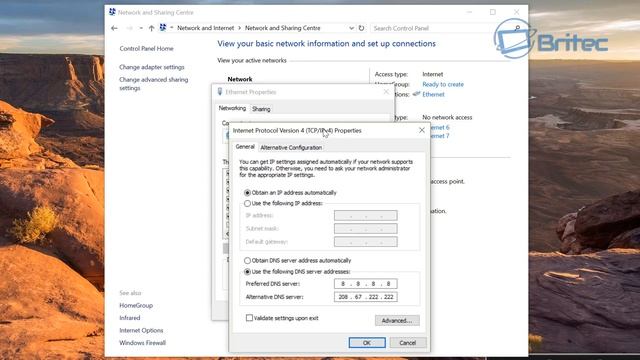640x360 pixels.
Task: Open HomeGroup under See also
Action: point(136,305)
